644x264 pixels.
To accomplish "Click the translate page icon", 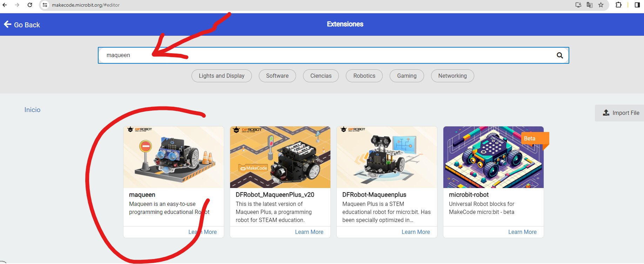I will (x=590, y=5).
